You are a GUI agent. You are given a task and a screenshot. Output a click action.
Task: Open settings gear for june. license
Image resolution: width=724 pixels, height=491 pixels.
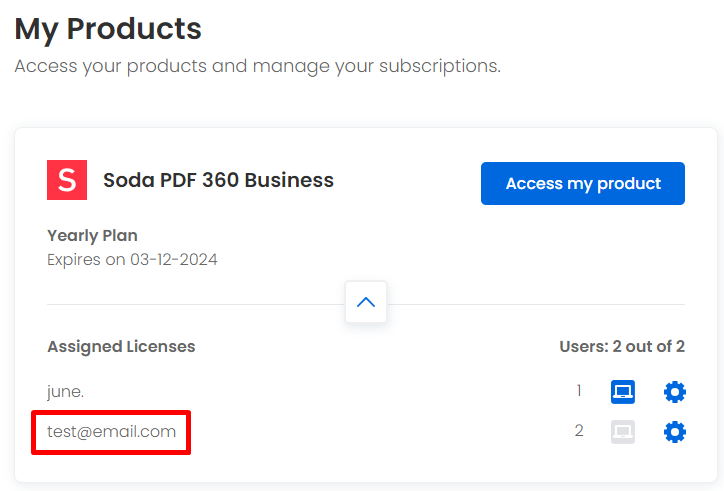[x=675, y=392]
